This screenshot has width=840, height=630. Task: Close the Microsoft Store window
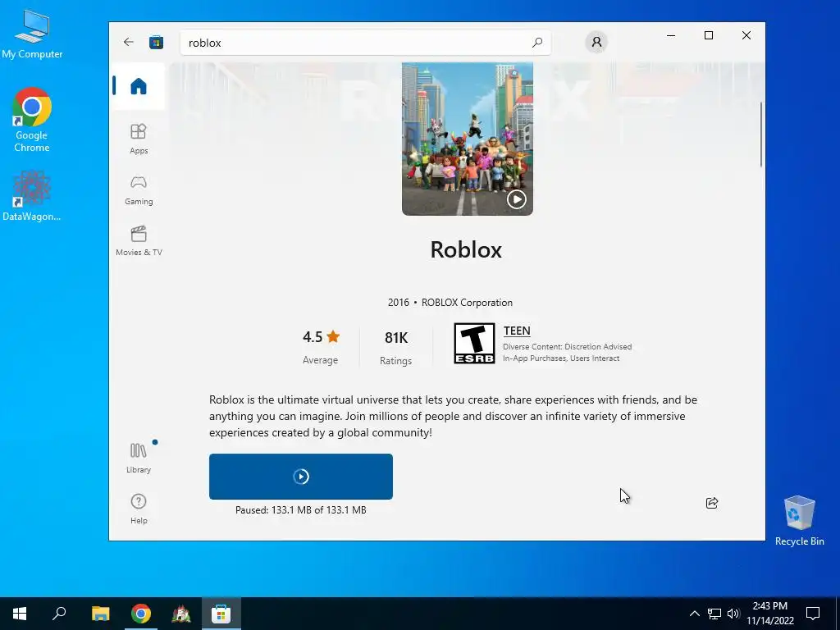coord(746,35)
